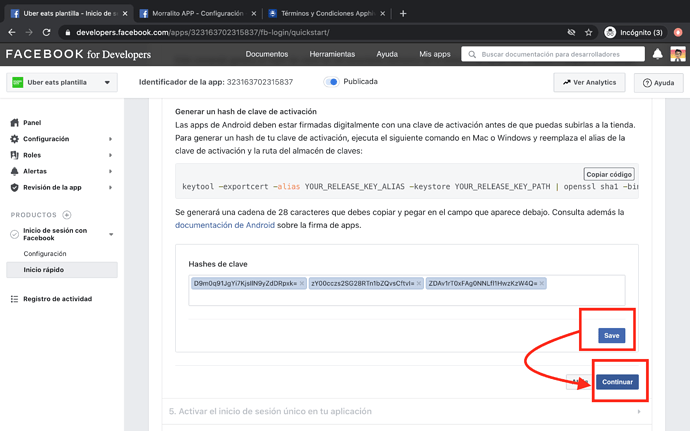Click the Configuración gear icon
Viewport: 690px width, 431px height.
coord(15,139)
